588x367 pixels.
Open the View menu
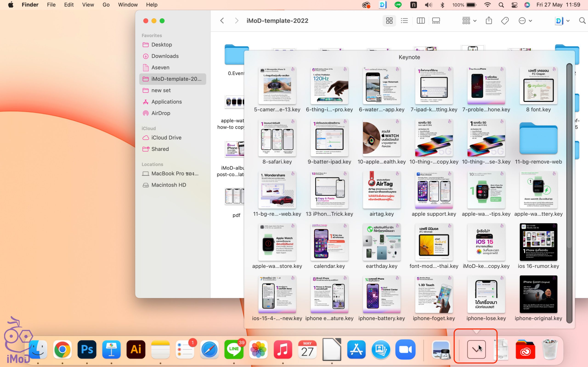88,5
